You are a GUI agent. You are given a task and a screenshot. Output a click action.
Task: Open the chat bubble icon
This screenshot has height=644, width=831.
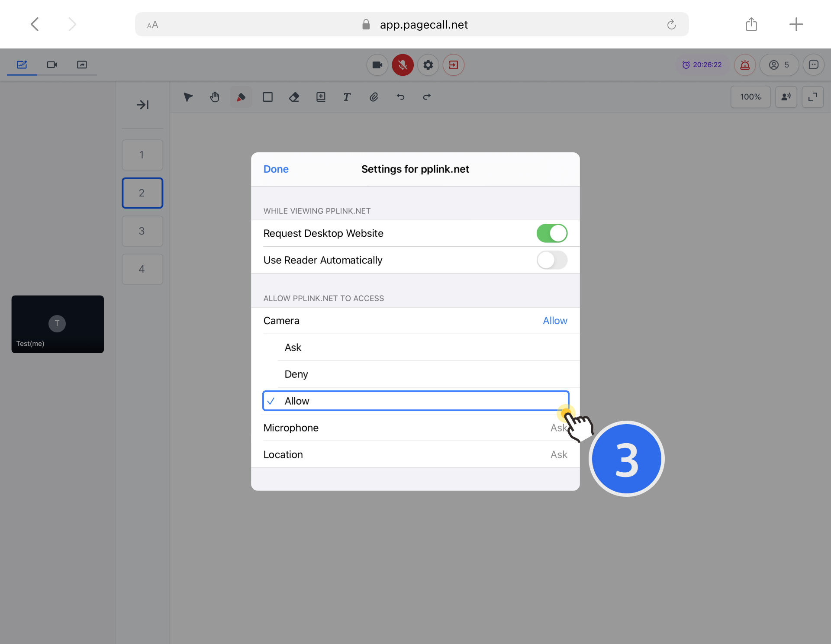(x=814, y=65)
